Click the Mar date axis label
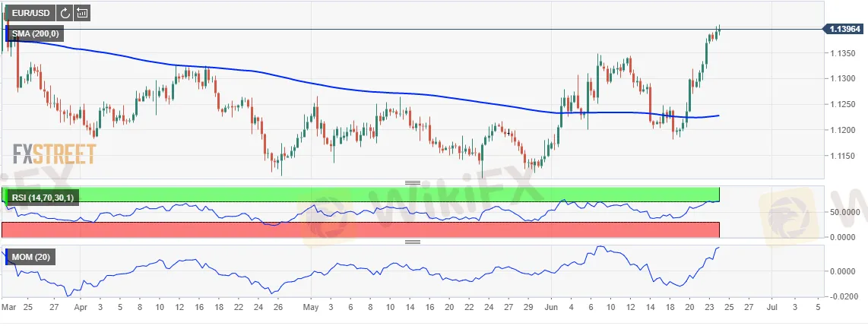The image size is (868, 326). [x=8, y=306]
